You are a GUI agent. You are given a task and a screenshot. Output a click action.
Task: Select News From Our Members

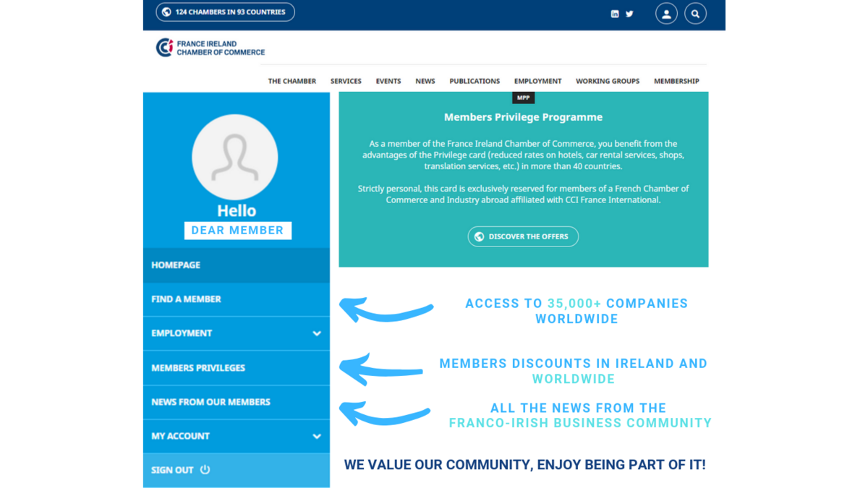(x=210, y=402)
